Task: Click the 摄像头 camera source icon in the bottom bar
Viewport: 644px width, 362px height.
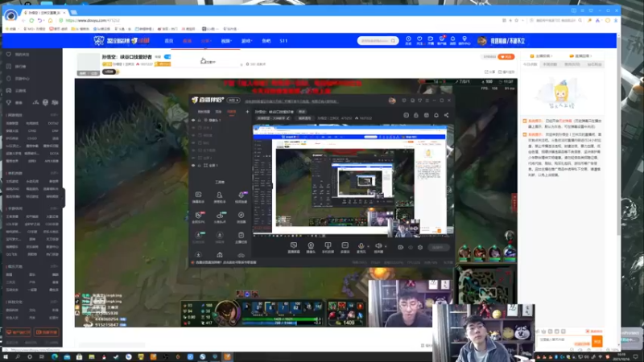Action: (x=311, y=247)
